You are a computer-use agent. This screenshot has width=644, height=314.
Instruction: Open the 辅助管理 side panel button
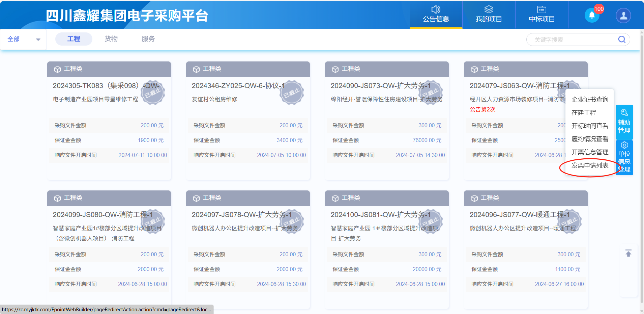pyautogui.click(x=624, y=122)
